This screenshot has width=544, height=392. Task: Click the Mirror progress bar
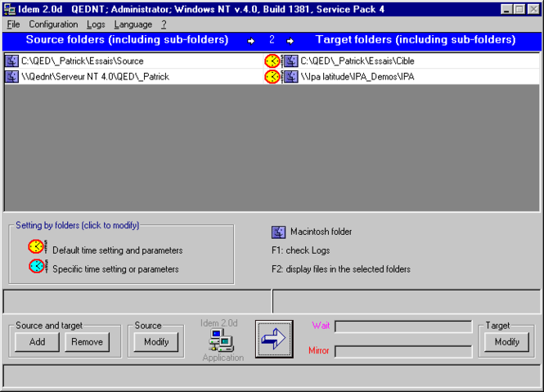click(x=403, y=351)
